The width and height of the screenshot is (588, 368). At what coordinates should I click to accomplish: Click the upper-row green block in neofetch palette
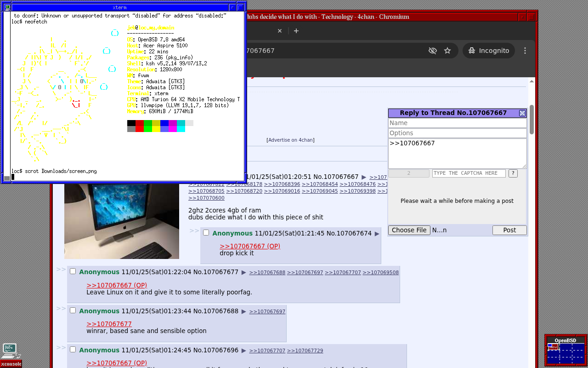coord(148,123)
